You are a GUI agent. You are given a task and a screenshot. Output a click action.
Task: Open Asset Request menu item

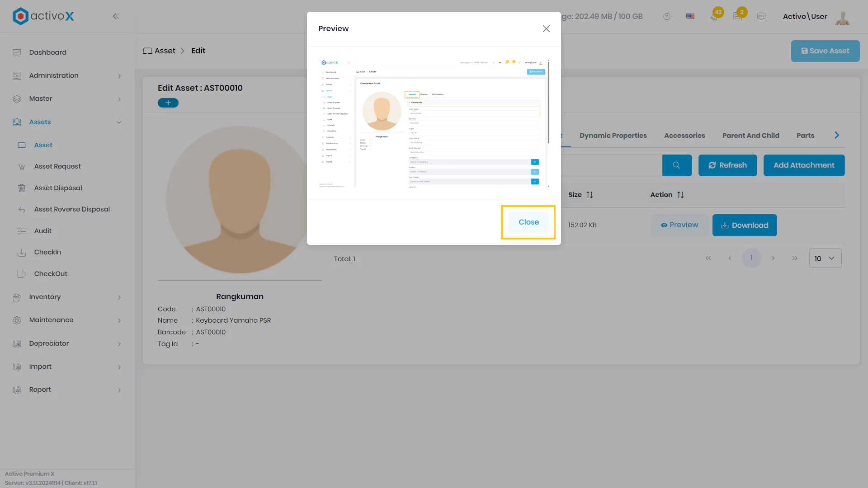click(57, 167)
